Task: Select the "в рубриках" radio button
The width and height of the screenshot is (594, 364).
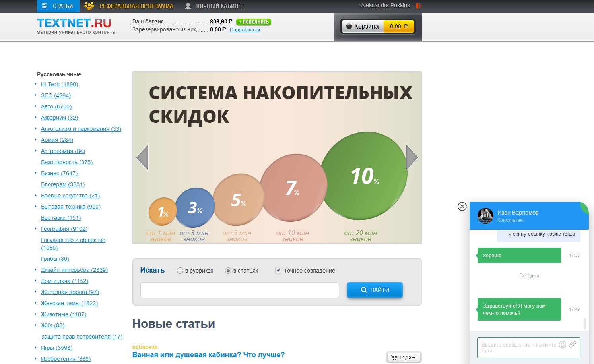Action: click(x=180, y=271)
